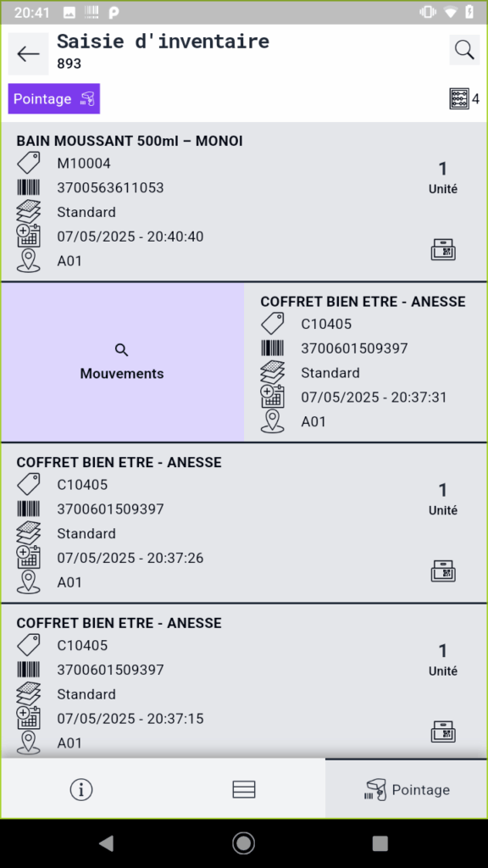Tap the back arrow button
The width and height of the screenshot is (488, 868).
(28, 53)
